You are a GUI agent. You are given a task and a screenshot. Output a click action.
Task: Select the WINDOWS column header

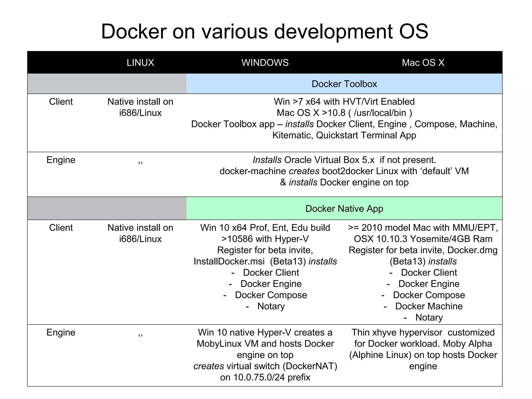265,63
